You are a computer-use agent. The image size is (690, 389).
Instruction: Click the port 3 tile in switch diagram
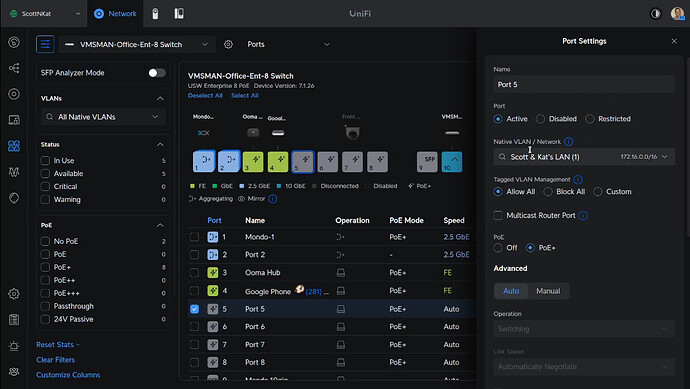[253, 162]
